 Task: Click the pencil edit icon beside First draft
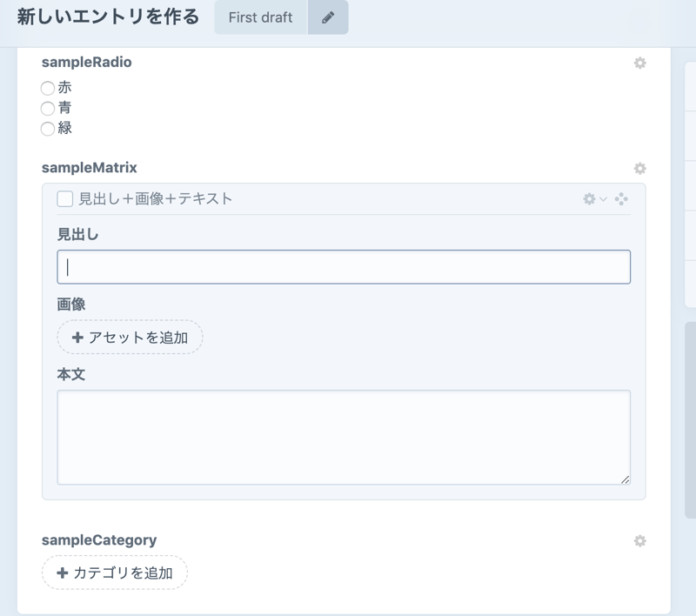point(328,17)
